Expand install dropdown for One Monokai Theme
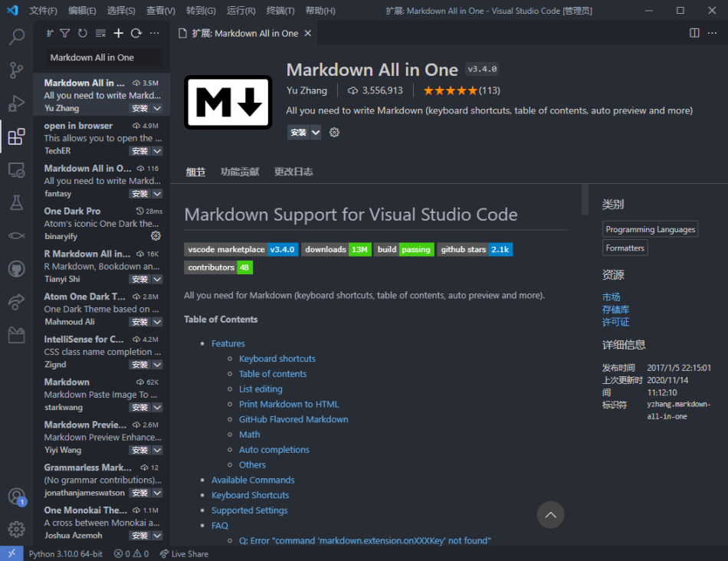Screen dimensions: 728x561 click(x=157, y=536)
